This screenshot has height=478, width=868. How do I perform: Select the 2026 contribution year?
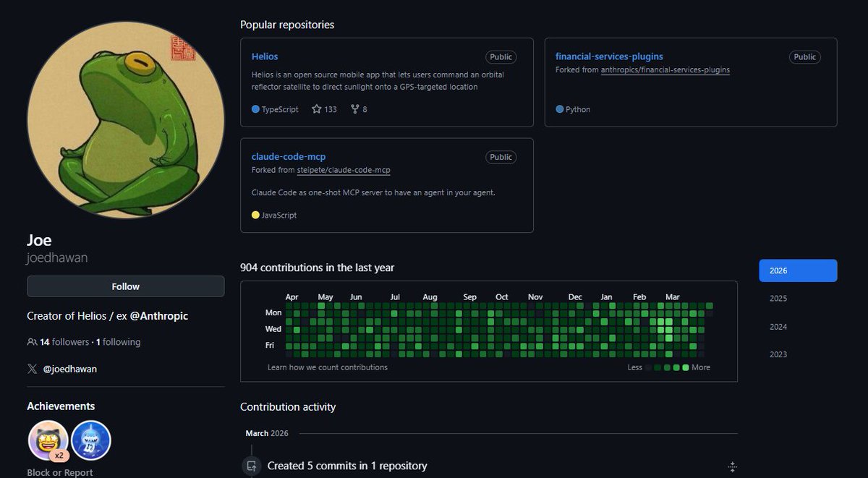[798, 270]
